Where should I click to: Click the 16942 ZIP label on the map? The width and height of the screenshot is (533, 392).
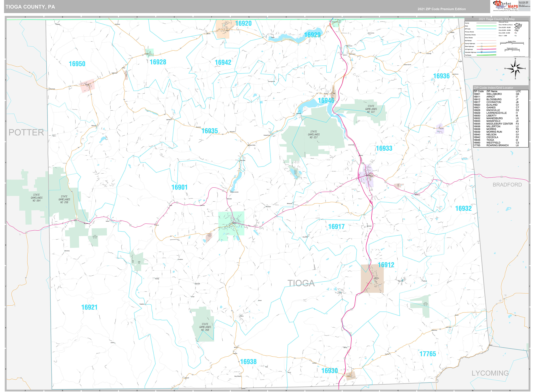[223, 62]
